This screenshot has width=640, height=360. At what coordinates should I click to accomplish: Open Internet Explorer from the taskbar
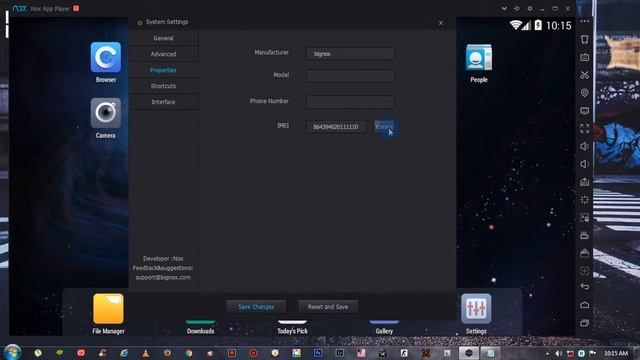(x=124, y=353)
